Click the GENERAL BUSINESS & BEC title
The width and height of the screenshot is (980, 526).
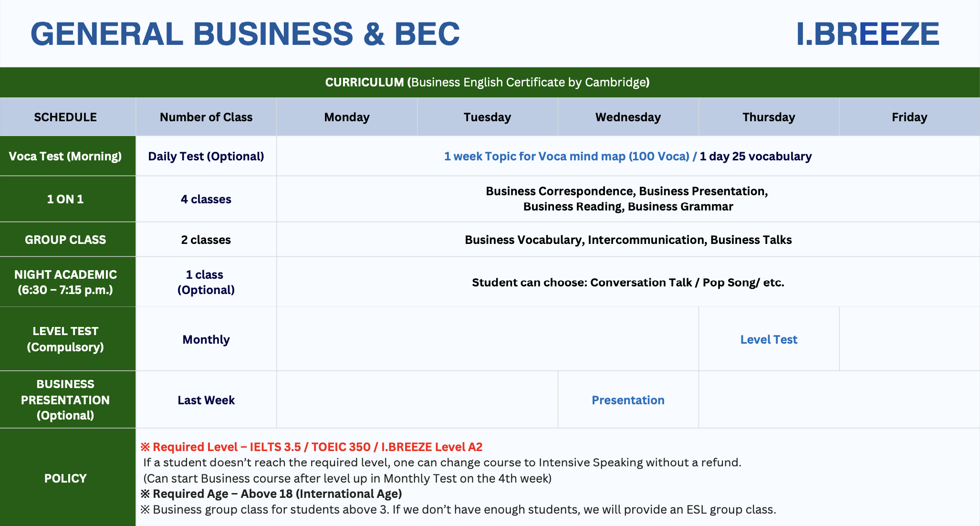point(245,34)
